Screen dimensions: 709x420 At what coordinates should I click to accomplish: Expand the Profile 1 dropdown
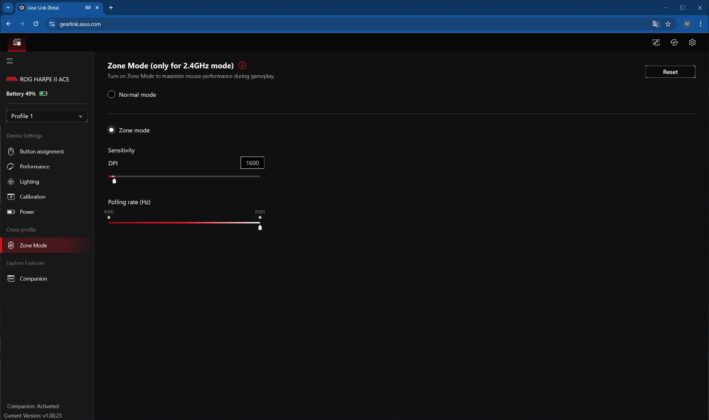point(47,116)
